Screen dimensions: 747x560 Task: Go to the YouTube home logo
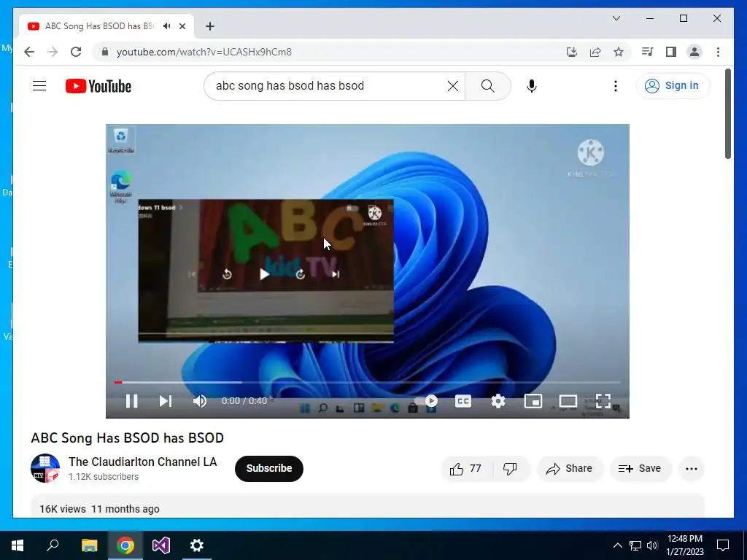[x=98, y=86]
